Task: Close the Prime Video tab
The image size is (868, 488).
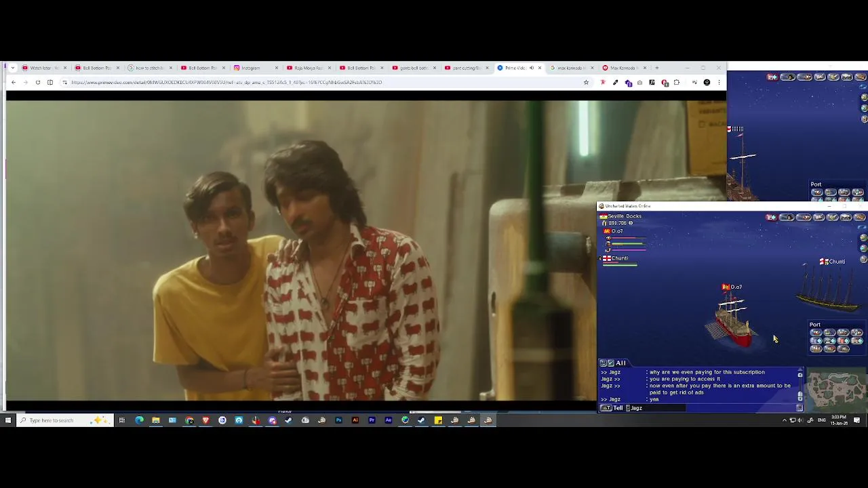Action: [x=540, y=68]
